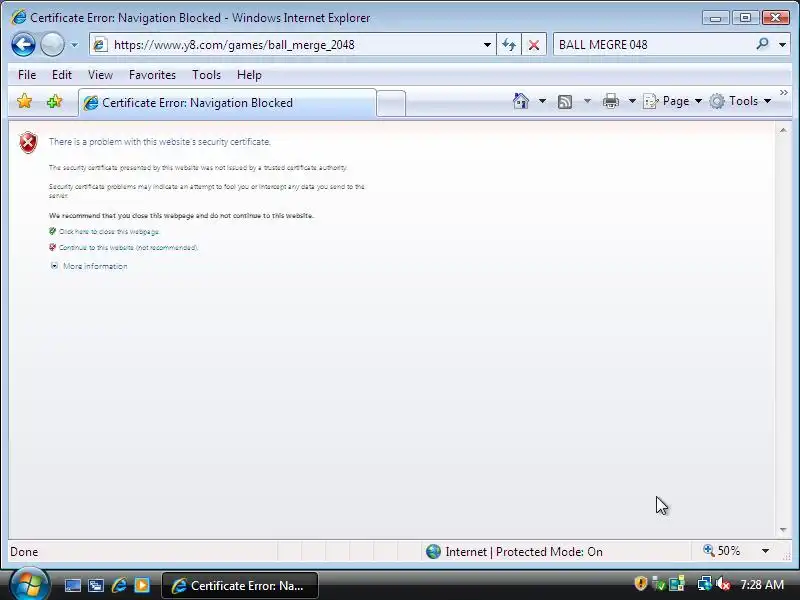
Task: Select the Certificate Error: Navigation Blocked tab
Action: click(x=227, y=103)
